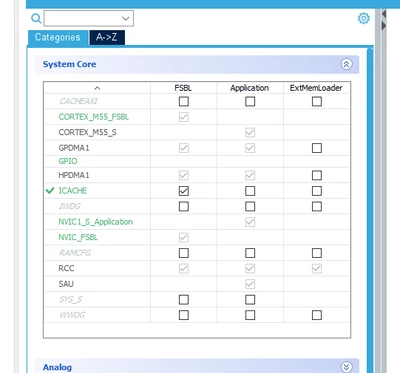400x373 pixels.
Task: Click the left arrow panel collapse icon
Action: [x=384, y=14]
